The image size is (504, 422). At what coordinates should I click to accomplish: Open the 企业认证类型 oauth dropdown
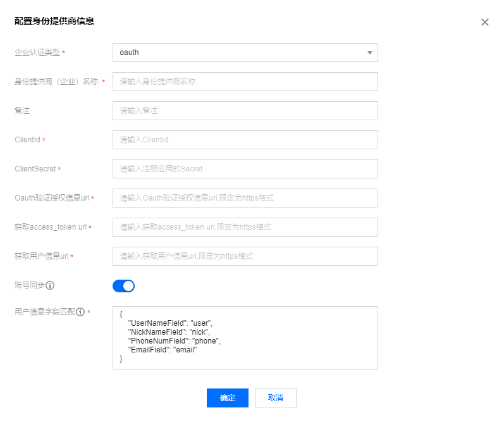click(245, 53)
